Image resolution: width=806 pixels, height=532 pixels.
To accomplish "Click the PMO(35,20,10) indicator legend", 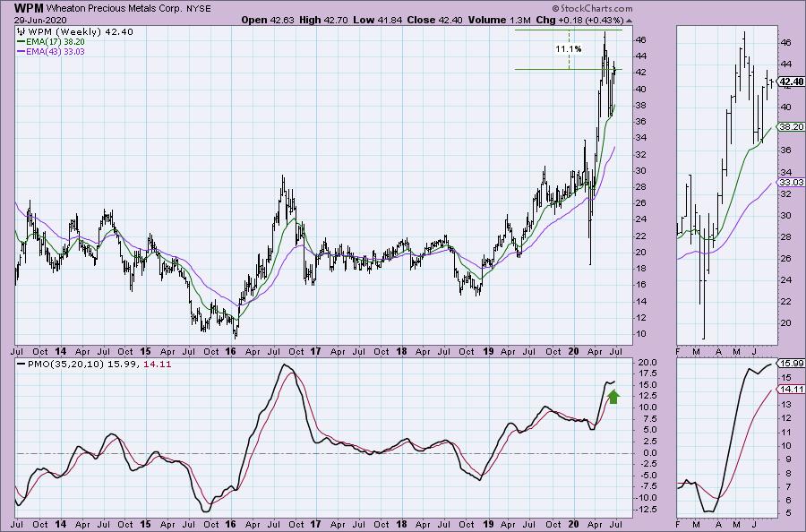I will 93,364.
